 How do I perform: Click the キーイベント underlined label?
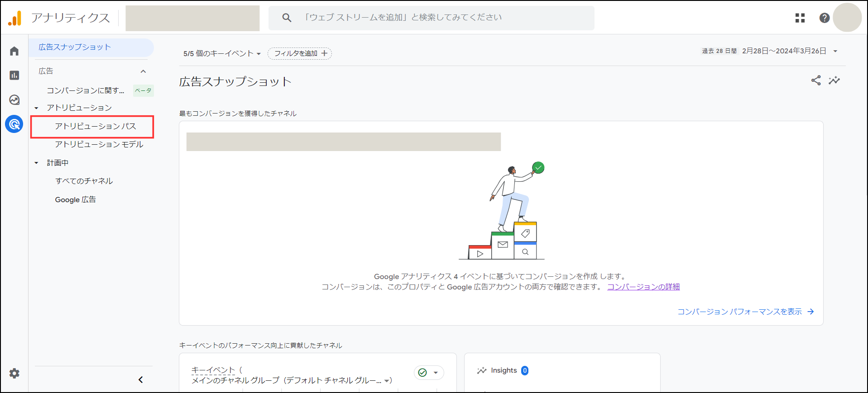coord(213,370)
